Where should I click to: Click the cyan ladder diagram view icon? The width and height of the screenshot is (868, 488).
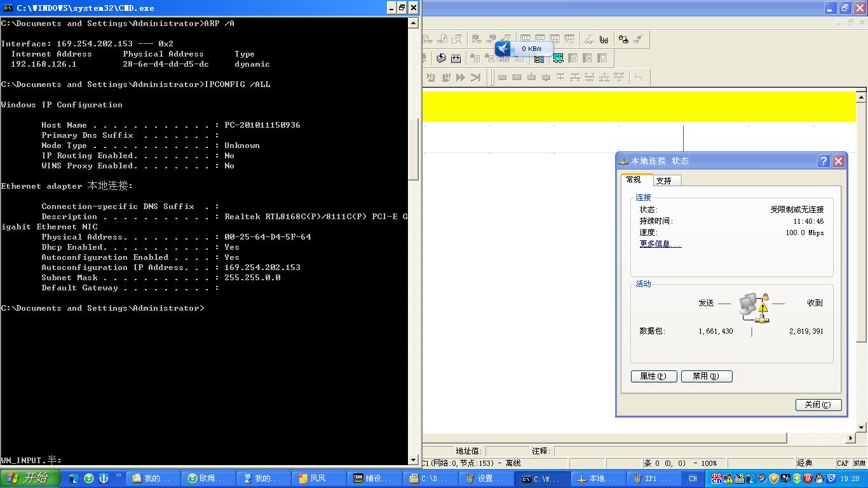(558, 58)
